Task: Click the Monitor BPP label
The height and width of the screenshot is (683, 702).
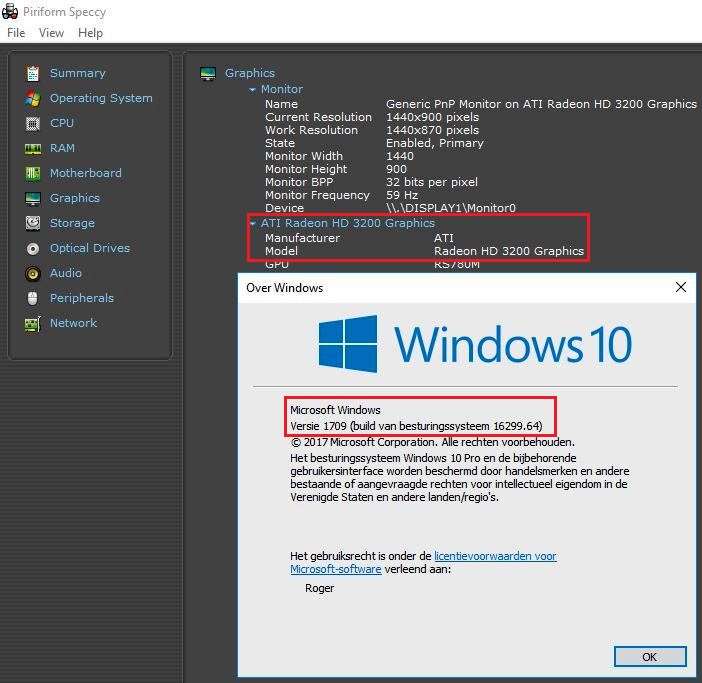Action: (299, 182)
